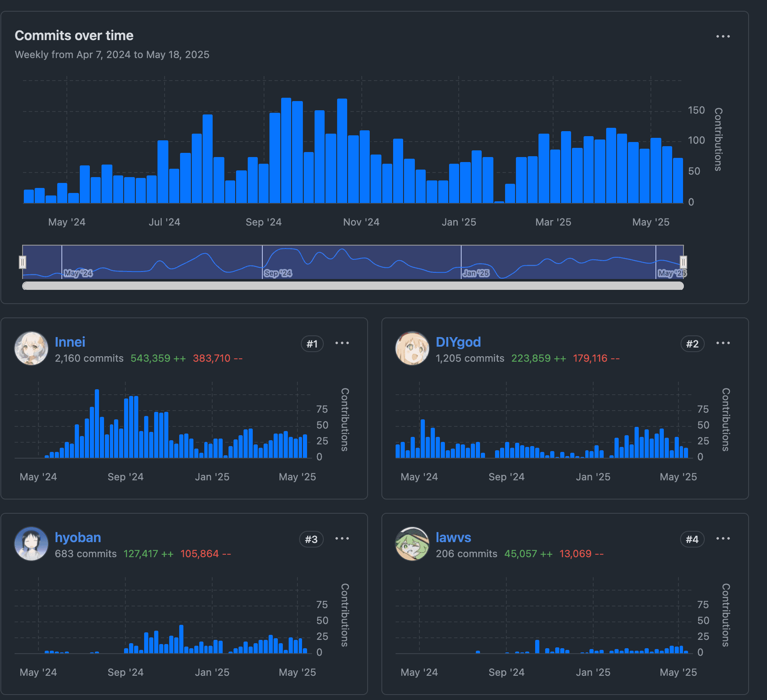This screenshot has width=767, height=700.
Task: Open the three-dot menu on DIYgod's card
Action: point(723,343)
